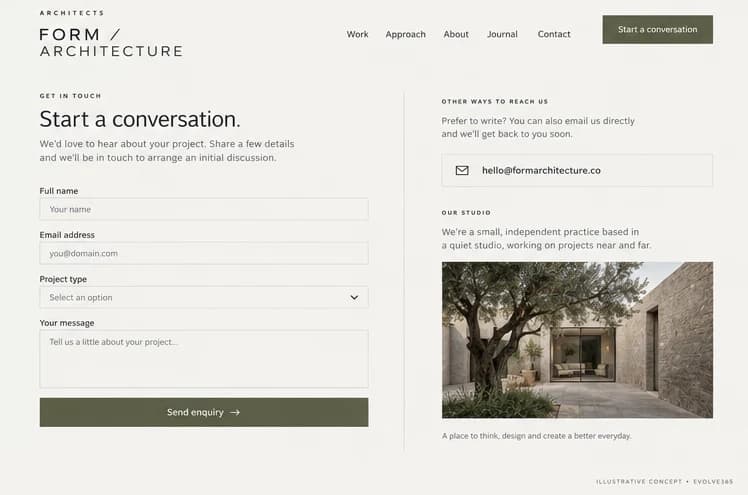Screen dimensions: 748x495
Task: Click the 'Project type' field label
Action: [x=63, y=279]
